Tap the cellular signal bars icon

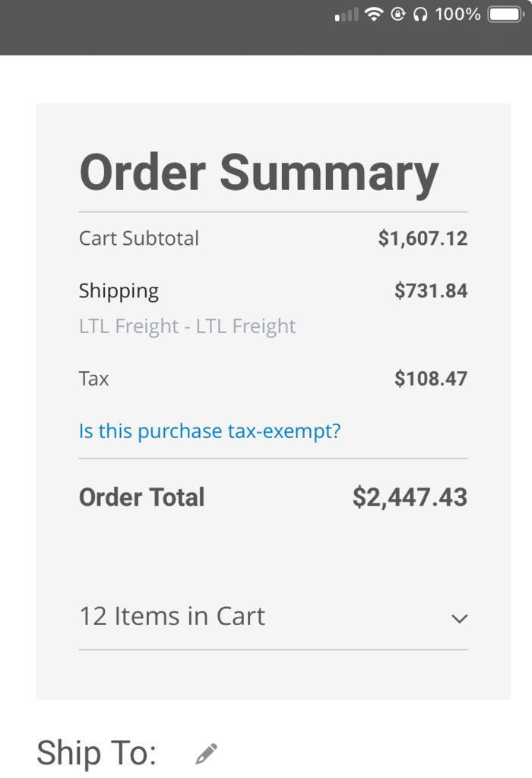click(347, 15)
